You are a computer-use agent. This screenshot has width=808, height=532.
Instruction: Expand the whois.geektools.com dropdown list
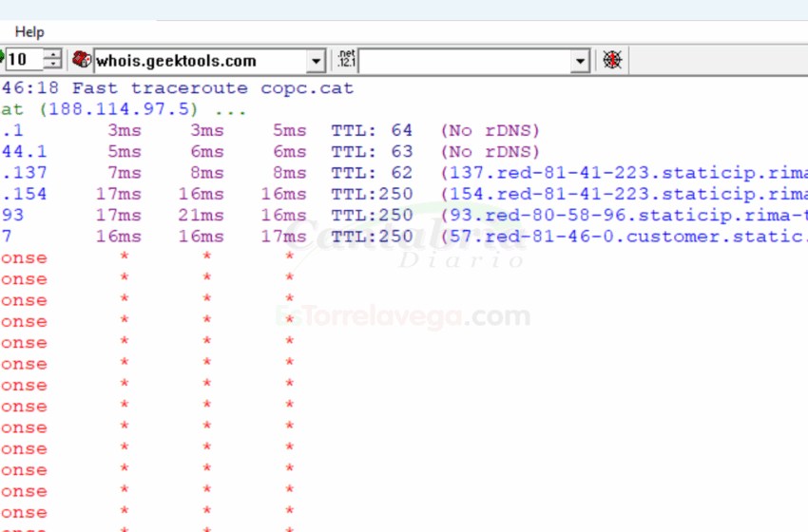(317, 61)
